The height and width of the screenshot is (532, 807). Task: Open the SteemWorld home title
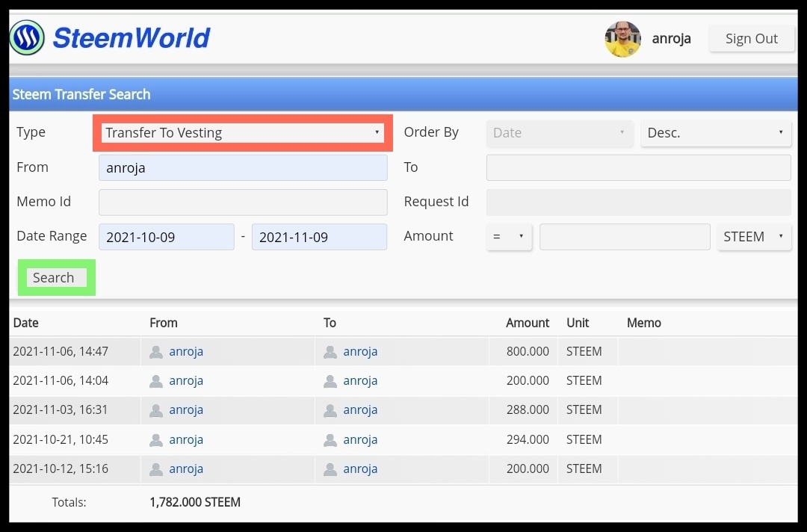[132, 38]
